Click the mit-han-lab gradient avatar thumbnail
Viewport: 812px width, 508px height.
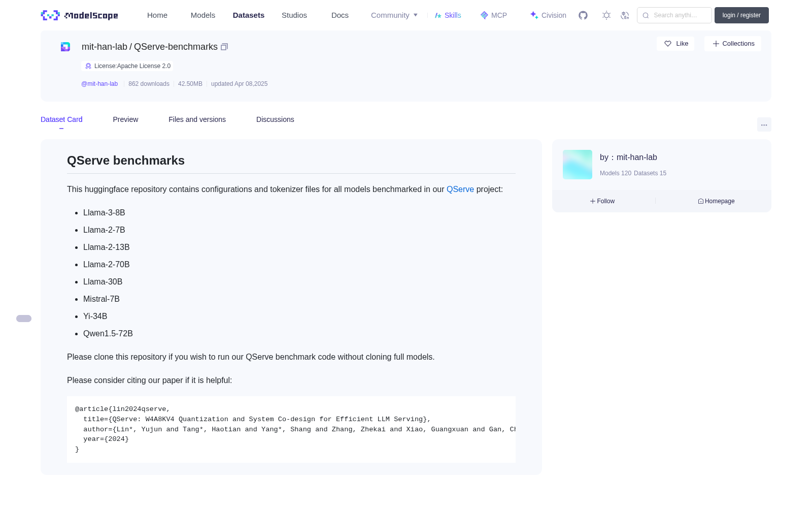click(578, 165)
